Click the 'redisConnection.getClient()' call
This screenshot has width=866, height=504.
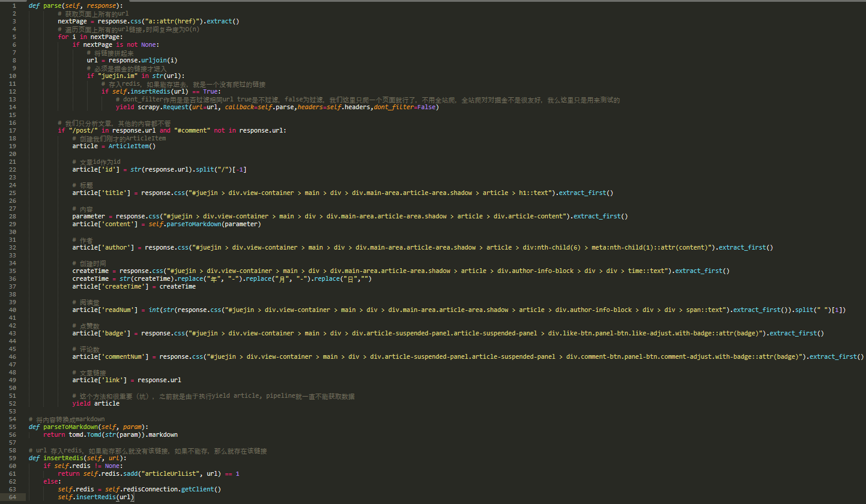(x=174, y=489)
